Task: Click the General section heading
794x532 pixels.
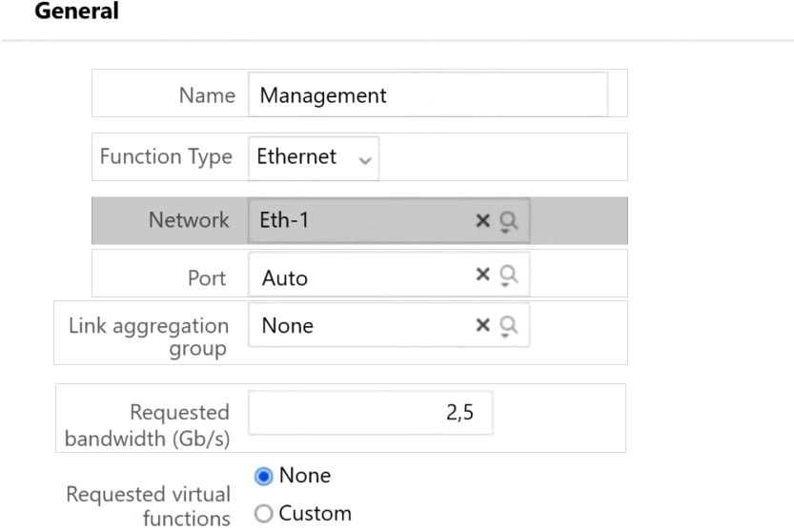Action: point(77,10)
